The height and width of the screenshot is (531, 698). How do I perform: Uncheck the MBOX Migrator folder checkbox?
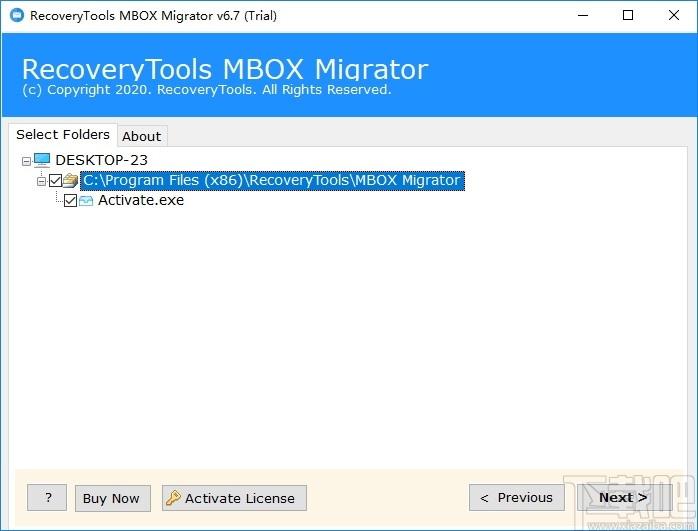(56, 181)
